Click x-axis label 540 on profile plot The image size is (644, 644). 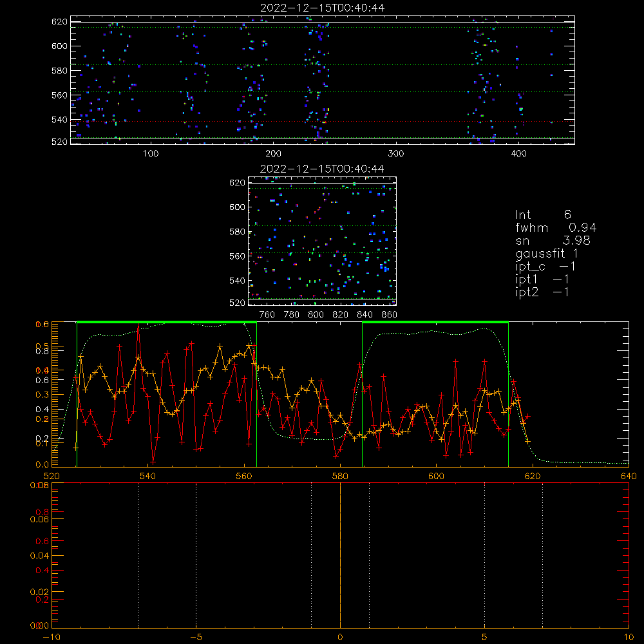pyautogui.click(x=148, y=477)
